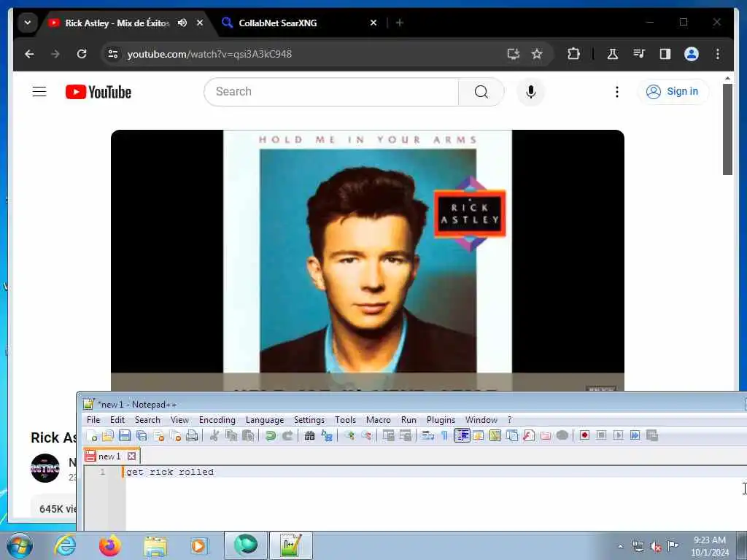Run macro multiple times icon

point(635,436)
